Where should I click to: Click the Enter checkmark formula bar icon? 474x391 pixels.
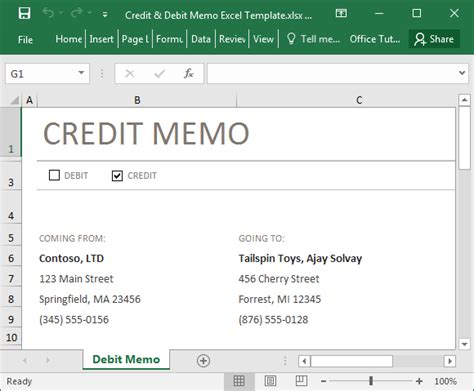click(x=160, y=73)
